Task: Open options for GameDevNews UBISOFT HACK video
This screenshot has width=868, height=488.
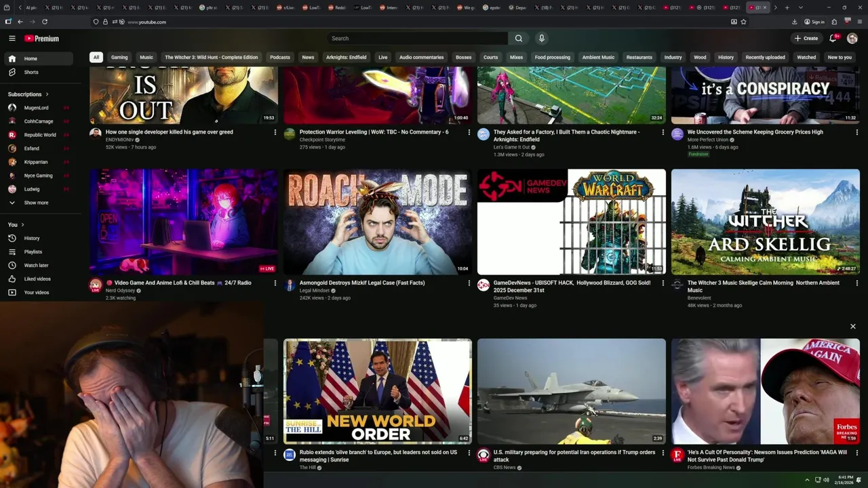Action: pos(663,283)
